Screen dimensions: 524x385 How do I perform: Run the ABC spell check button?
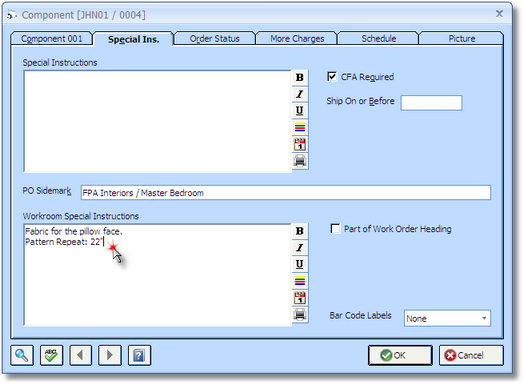pyautogui.click(x=51, y=355)
